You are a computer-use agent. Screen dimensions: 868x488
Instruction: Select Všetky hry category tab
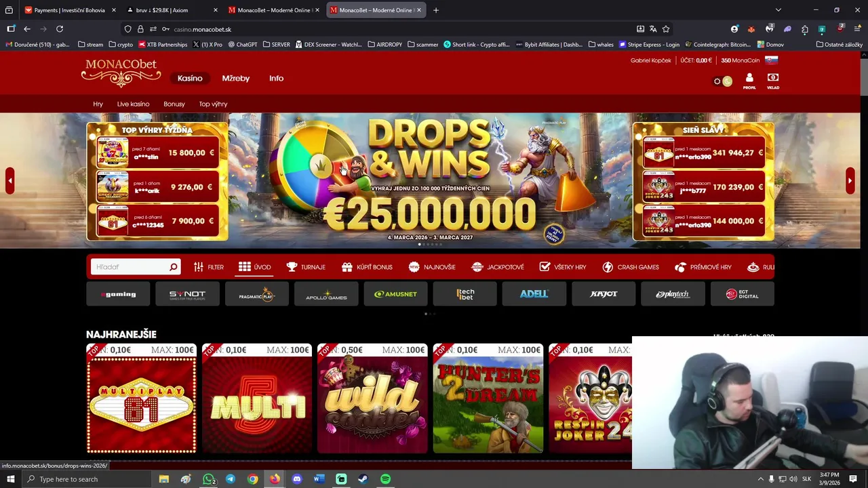point(563,267)
